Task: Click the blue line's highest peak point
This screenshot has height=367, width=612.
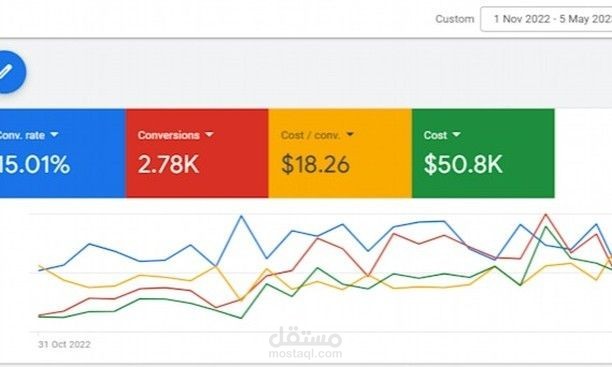Action: [241, 216]
